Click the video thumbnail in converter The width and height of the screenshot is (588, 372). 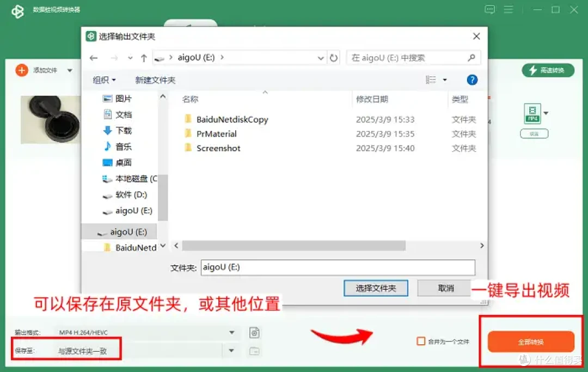point(51,119)
